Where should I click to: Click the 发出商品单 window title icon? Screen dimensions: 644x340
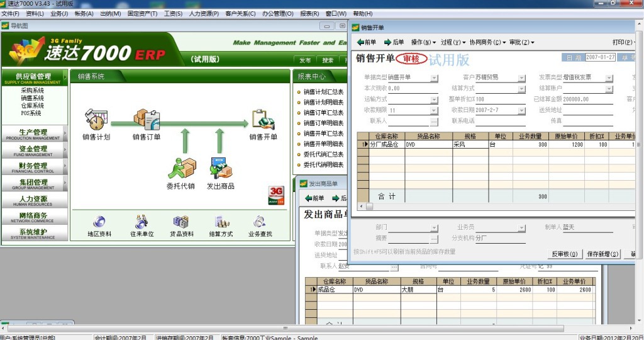pyautogui.click(x=303, y=183)
